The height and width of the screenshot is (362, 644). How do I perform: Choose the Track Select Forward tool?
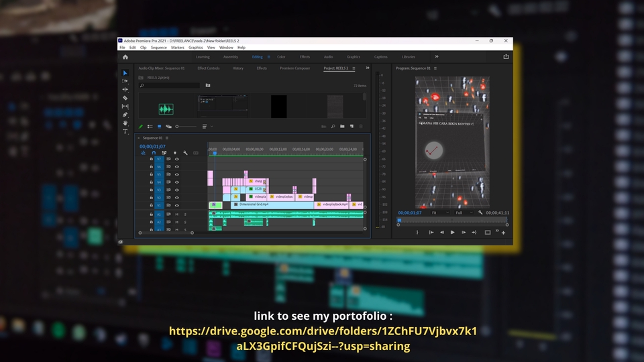(x=125, y=81)
